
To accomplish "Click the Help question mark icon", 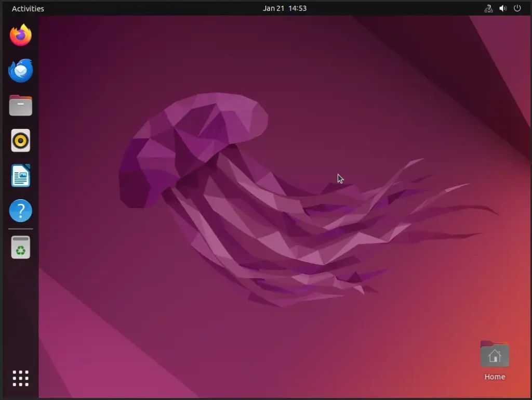I will (x=21, y=211).
